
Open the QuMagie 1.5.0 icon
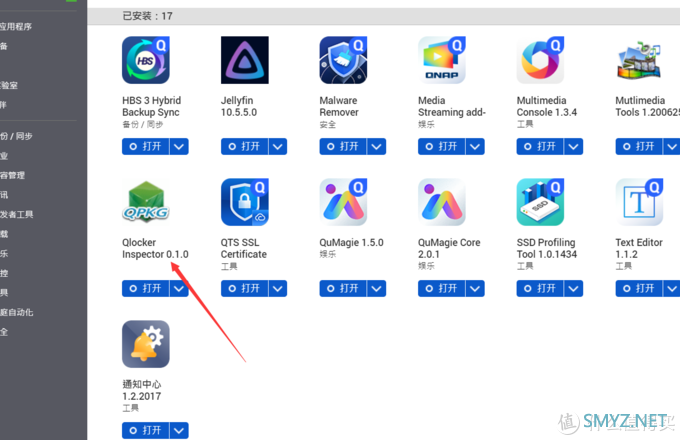pos(343,202)
